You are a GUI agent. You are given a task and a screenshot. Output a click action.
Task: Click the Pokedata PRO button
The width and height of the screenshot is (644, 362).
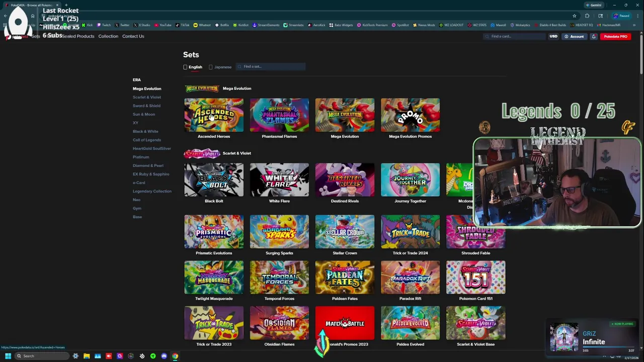616,36
